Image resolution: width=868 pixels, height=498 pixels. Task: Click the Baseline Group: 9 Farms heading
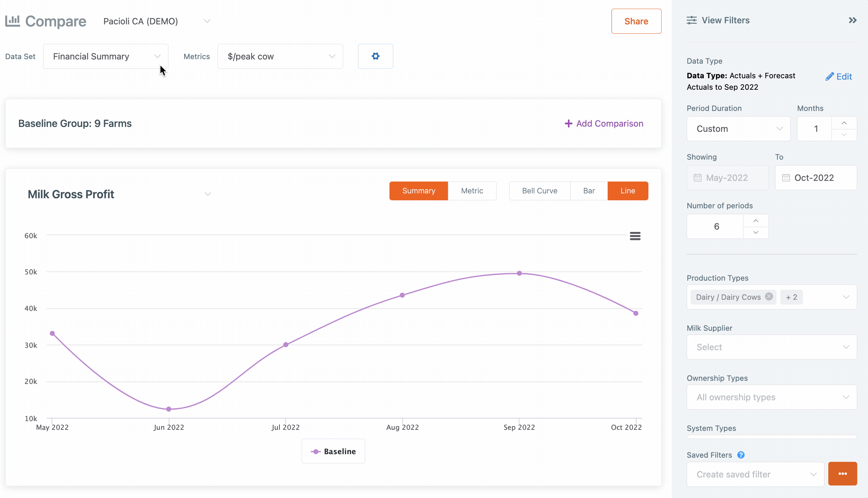pos(75,123)
